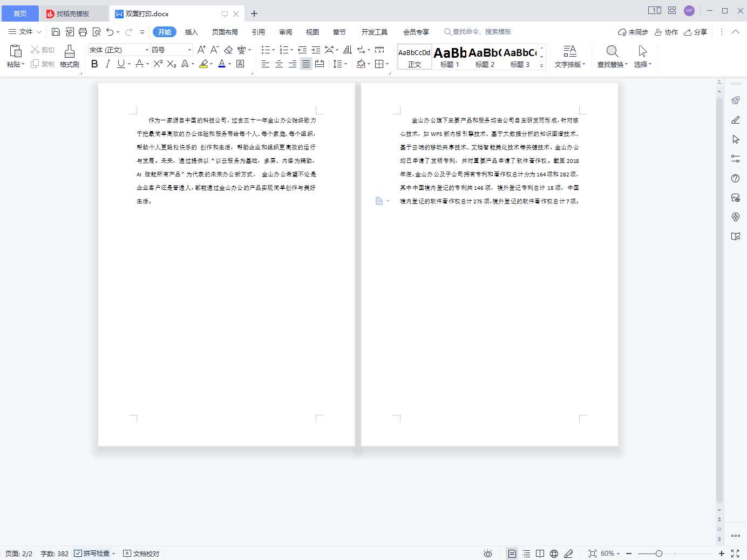The image size is (747, 560).
Task: Decrease font size with A- icon
Action: click(214, 50)
